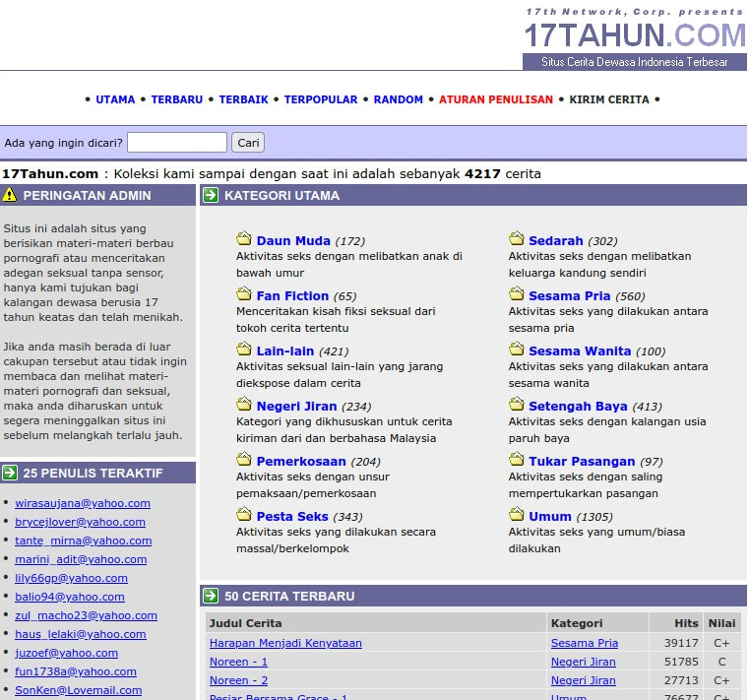The image size is (749, 700).
Task: Click author link haus_lelaki@yahoo.com
Action: (x=81, y=634)
